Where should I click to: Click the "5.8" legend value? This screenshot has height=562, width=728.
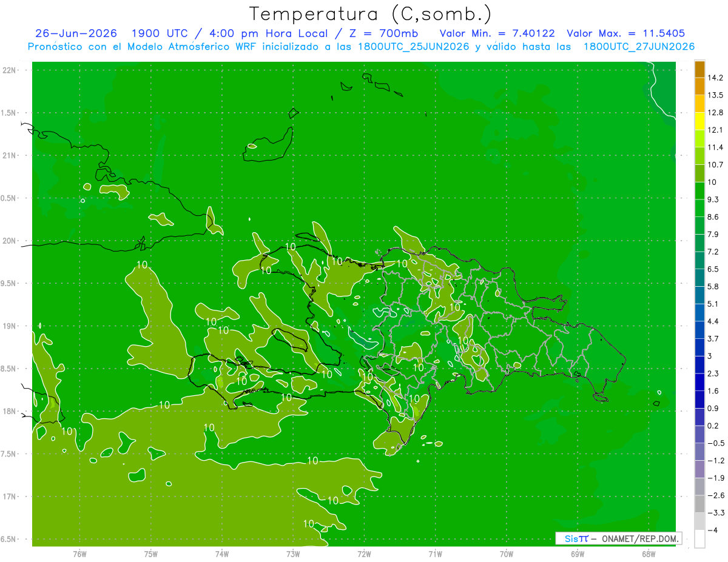pyautogui.click(x=714, y=287)
